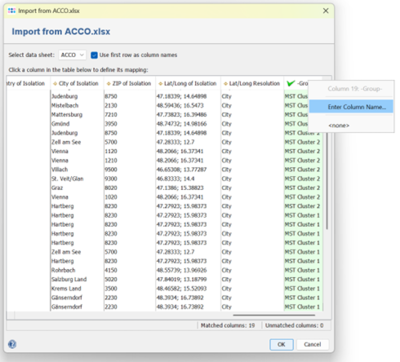400x362 pixels.
Task: Click the diamond icon beside City of Isolation
Action: point(55,84)
